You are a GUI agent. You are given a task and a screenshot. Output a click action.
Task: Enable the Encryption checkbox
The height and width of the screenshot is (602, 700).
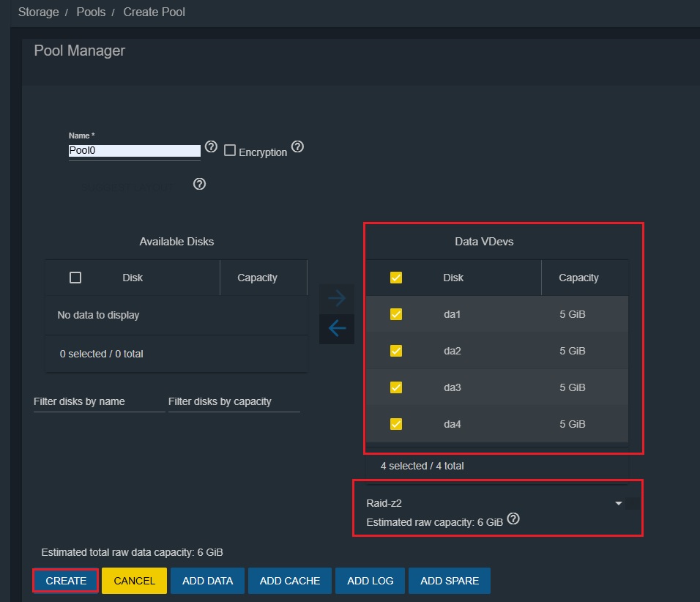(x=230, y=150)
